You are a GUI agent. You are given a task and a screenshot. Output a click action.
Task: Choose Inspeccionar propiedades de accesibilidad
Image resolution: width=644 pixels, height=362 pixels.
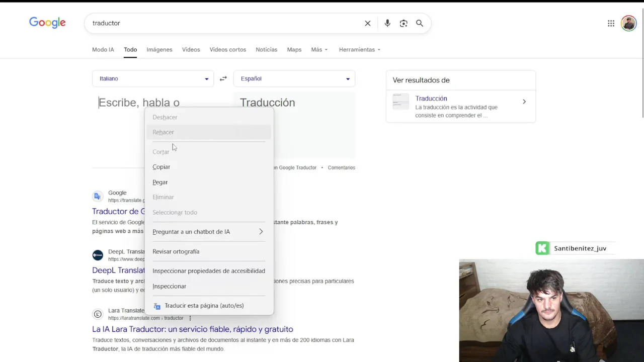pyautogui.click(x=209, y=271)
